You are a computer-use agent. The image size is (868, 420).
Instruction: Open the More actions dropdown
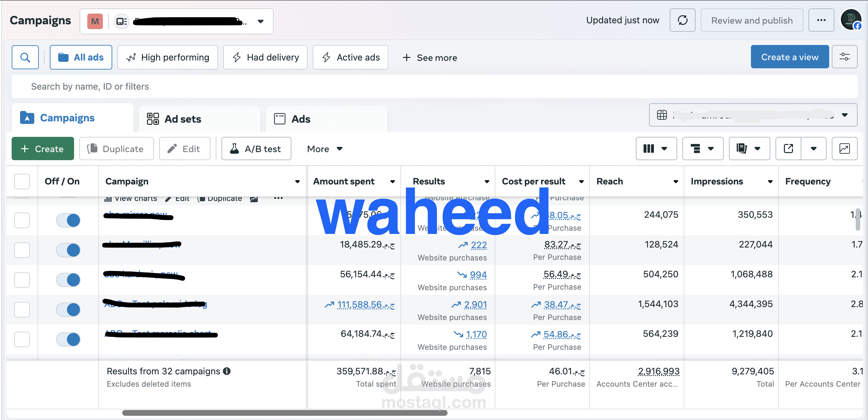324,149
